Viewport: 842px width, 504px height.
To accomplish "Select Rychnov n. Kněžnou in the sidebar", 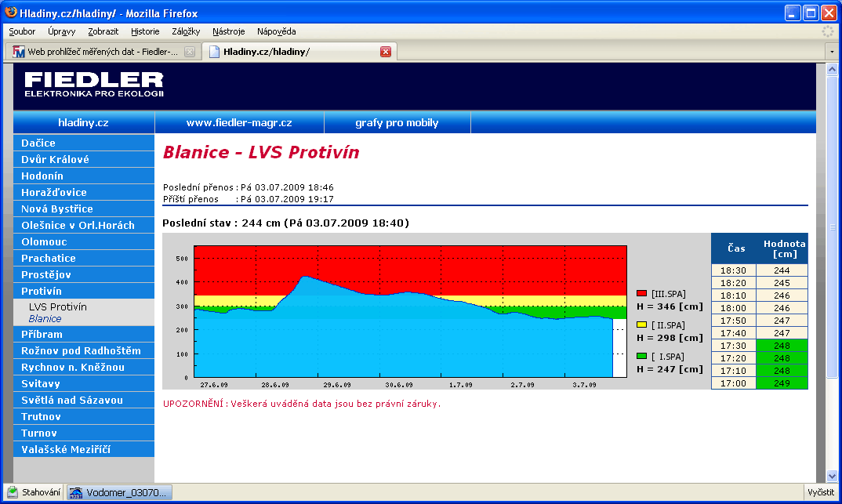I will [84, 367].
